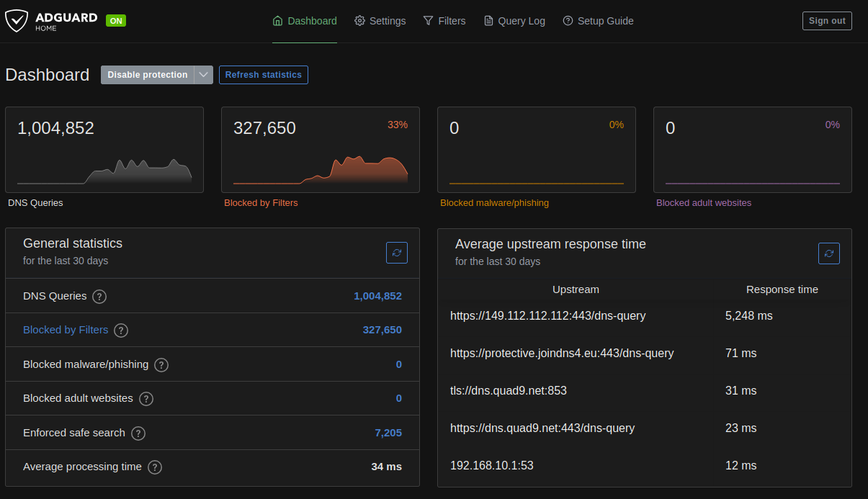Select upstream 192.168.10.1:53
868x499 pixels.
click(492, 465)
